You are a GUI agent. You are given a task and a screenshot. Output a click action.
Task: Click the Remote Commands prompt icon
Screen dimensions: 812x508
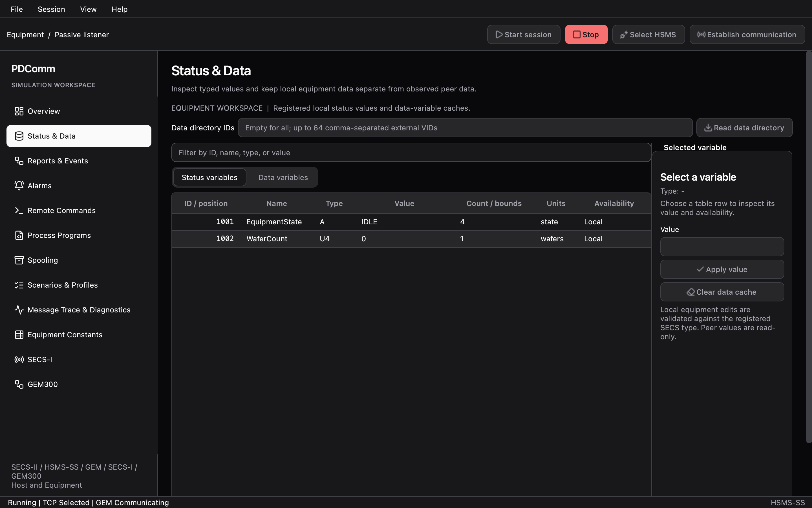19,211
